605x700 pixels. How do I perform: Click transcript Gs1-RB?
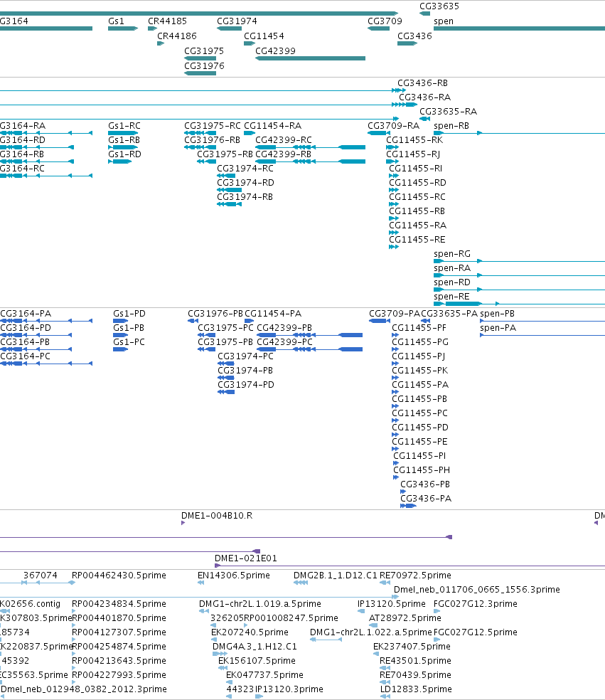point(124,140)
